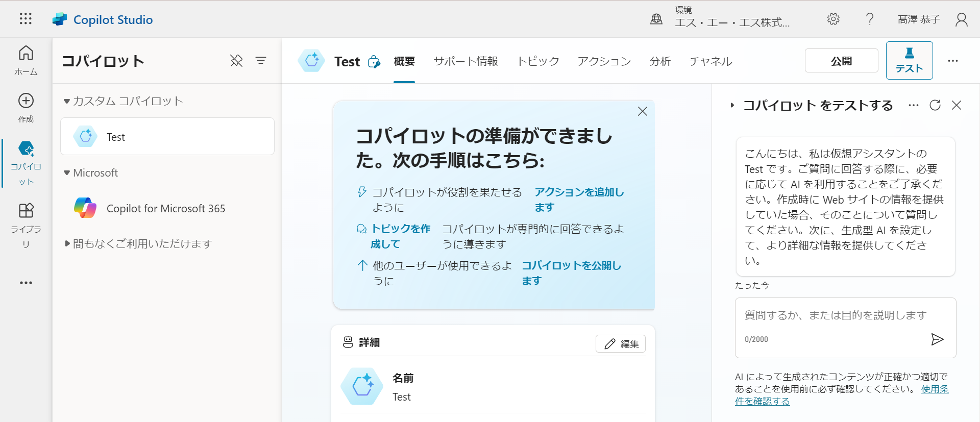Open the user account avatar
The image size is (980, 422).
point(962,19)
